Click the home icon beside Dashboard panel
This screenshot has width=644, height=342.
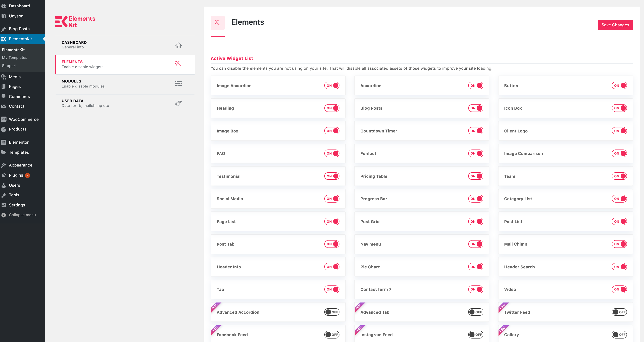(x=178, y=45)
